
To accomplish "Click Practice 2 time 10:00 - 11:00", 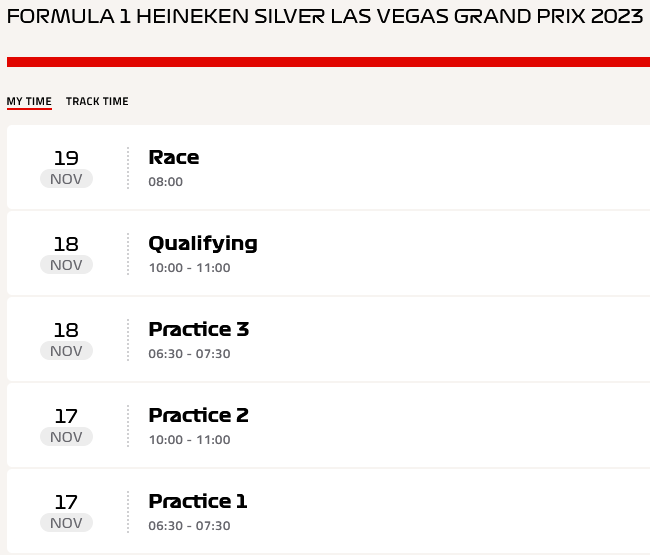I will pyautogui.click(x=189, y=440).
